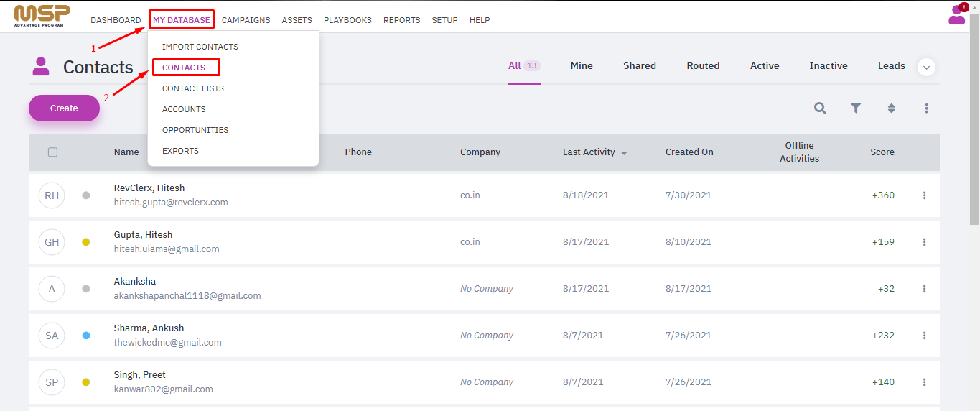Image resolution: width=980 pixels, height=411 pixels.
Task: Open the search magnifier icon
Action: 820,108
